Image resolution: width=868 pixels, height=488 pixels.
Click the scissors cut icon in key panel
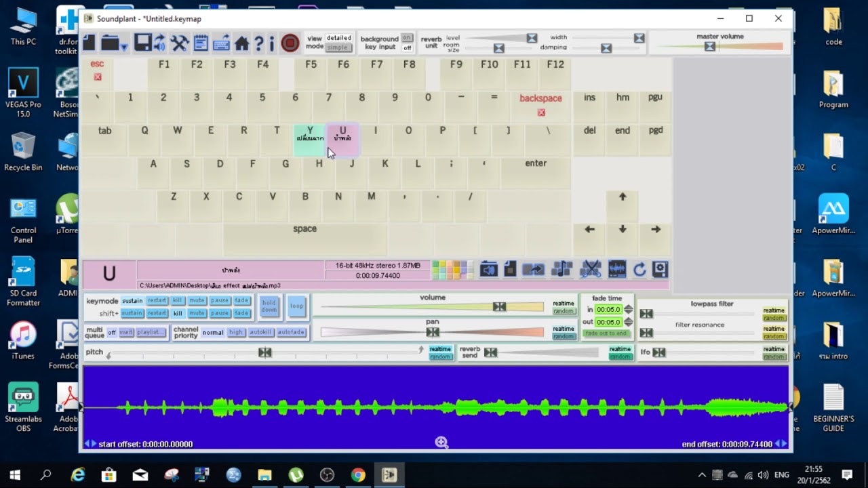591,270
